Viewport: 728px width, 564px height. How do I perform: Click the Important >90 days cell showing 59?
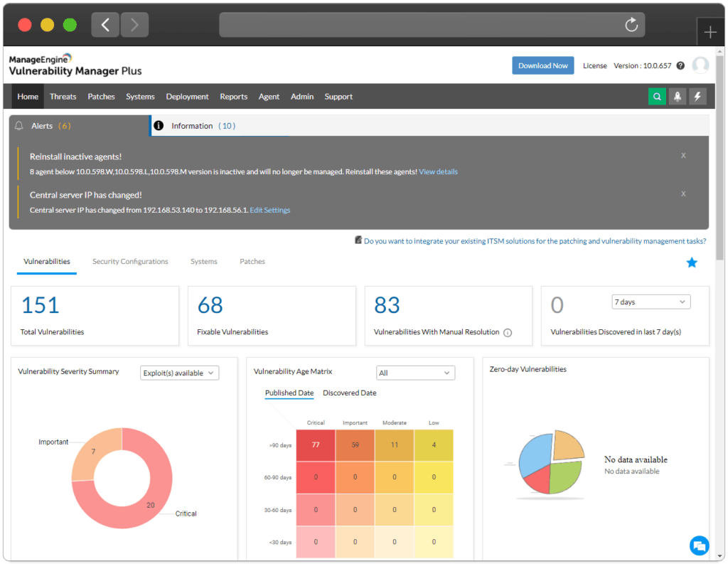pyautogui.click(x=355, y=445)
